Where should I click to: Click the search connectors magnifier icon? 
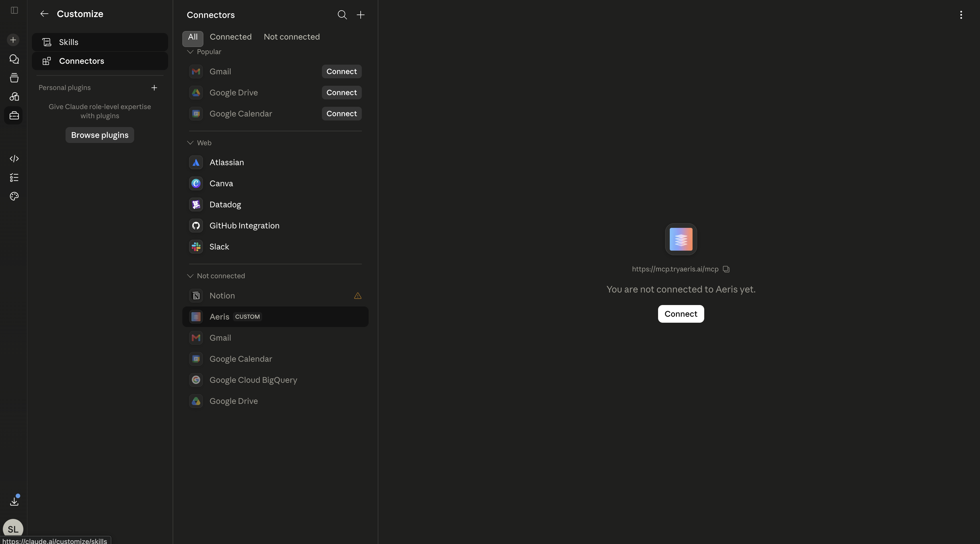coord(342,15)
